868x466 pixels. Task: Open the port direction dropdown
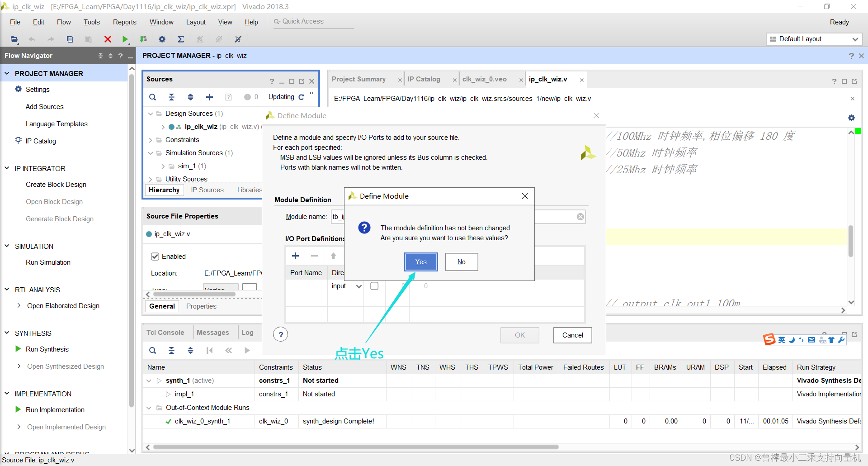tap(359, 286)
